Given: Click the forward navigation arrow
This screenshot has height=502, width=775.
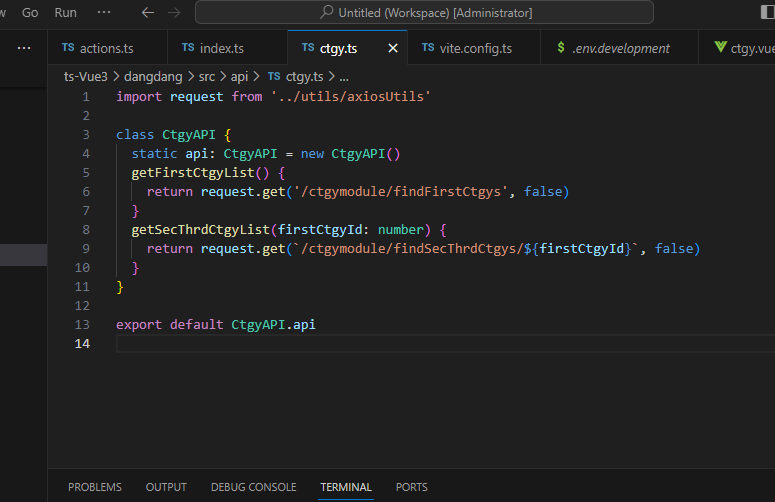Looking at the screenshot, I should coord(176,13).
